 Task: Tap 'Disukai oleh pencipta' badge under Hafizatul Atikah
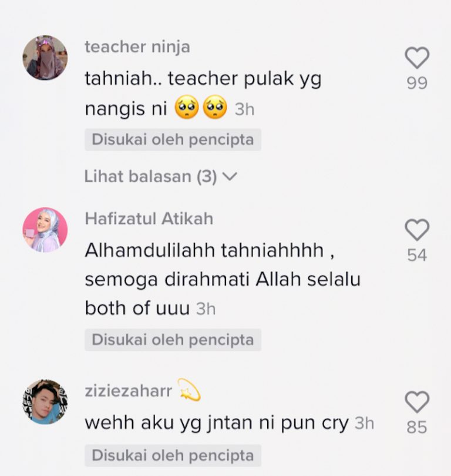coord(173,340)
